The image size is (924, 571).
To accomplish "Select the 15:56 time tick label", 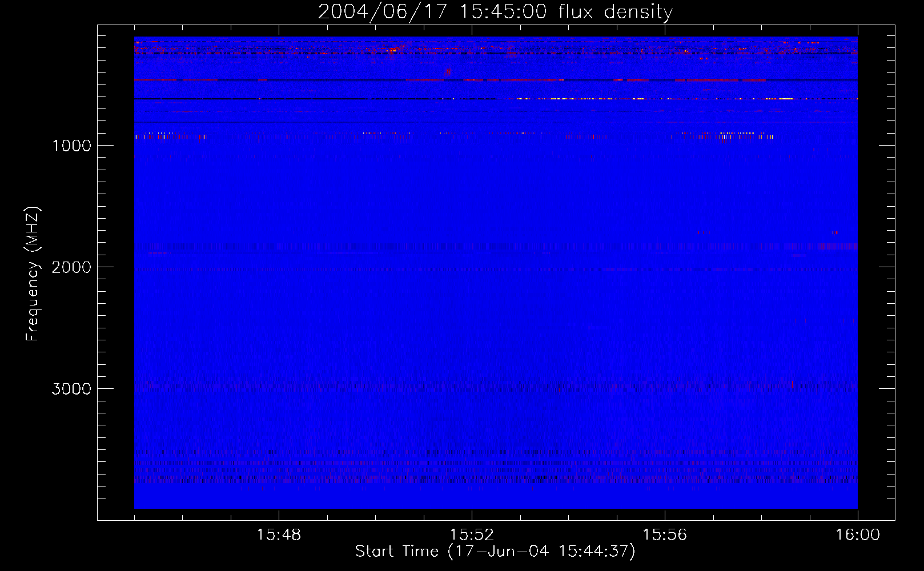I will [665, 535].
